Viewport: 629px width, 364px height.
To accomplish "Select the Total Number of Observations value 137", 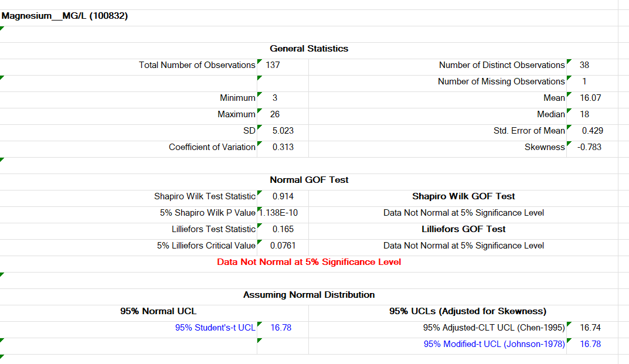I will pyautogui.click(x=273, y=65).
